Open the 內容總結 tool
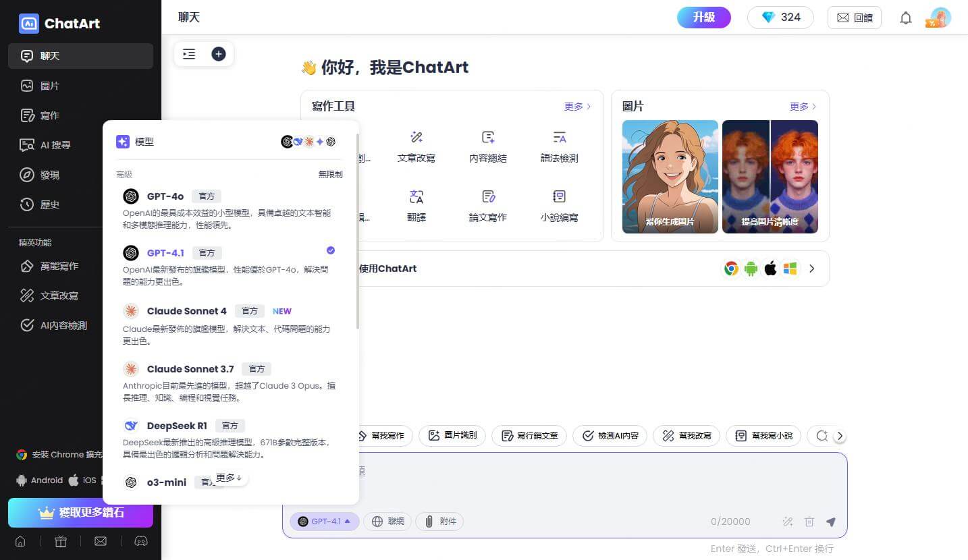This screenshot has width=968, height=560. 488,146
